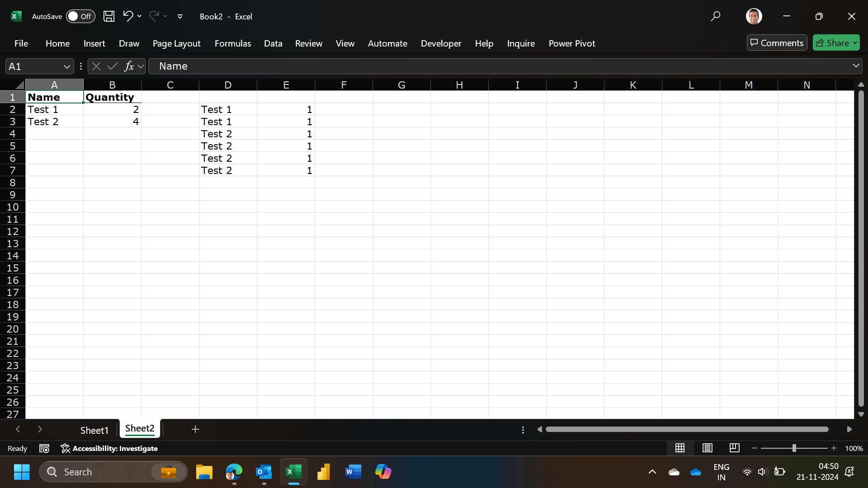Viewport: 868px width, 488px height.
Task: Toggle the AutoSave switch
Action: [80, 16]
